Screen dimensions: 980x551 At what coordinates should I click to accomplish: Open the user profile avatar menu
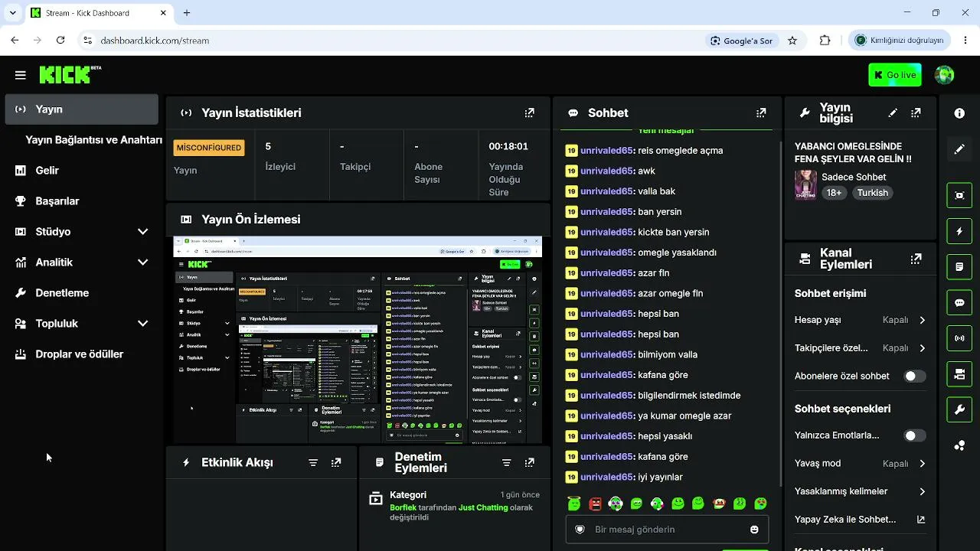coord(945,75)
